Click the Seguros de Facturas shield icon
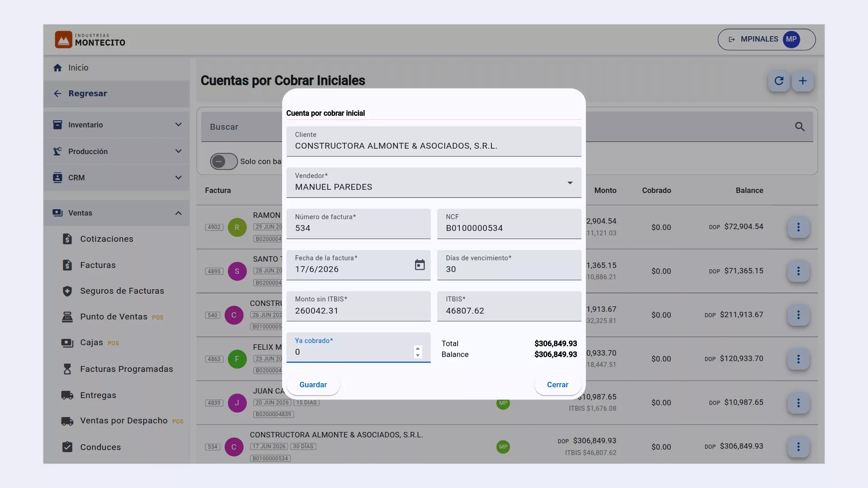The height and width of the screenshot is (488, 868). [67, 291]
